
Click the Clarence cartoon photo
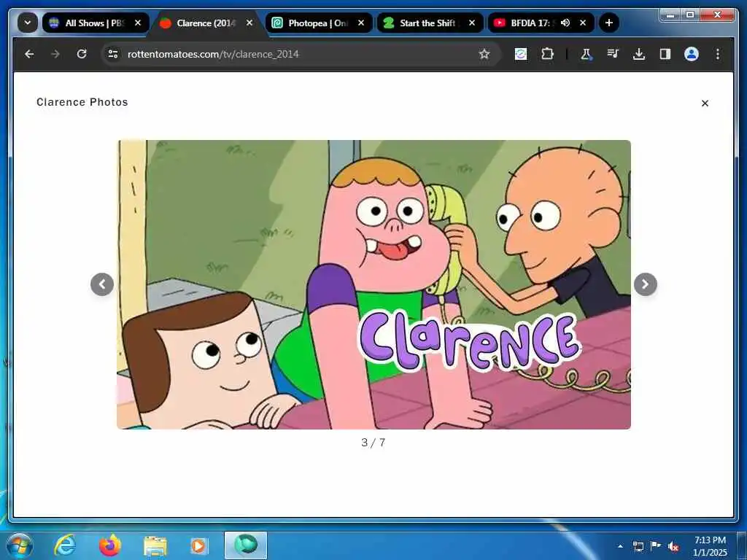[374, 284]
